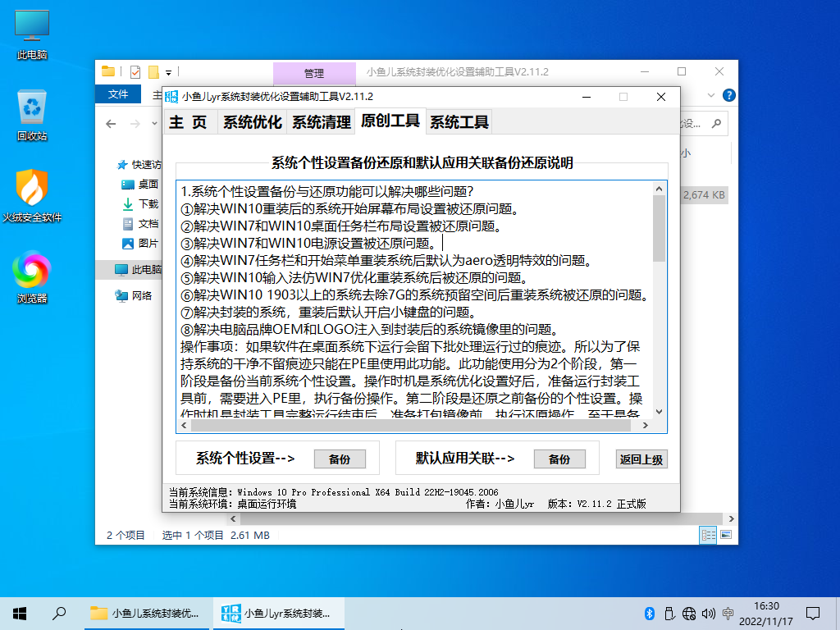Screen dimensions: 840x630
Task: Click the 小鱼儿yr tool title bar icon
Action: click(x=171, y=97)
